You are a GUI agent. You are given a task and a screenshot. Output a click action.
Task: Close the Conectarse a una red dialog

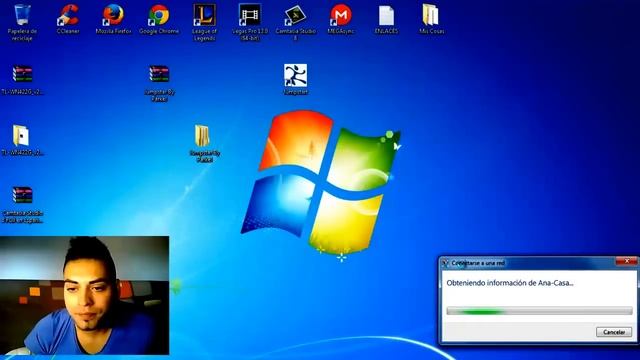pyautogui.click(x=627, y=261)
